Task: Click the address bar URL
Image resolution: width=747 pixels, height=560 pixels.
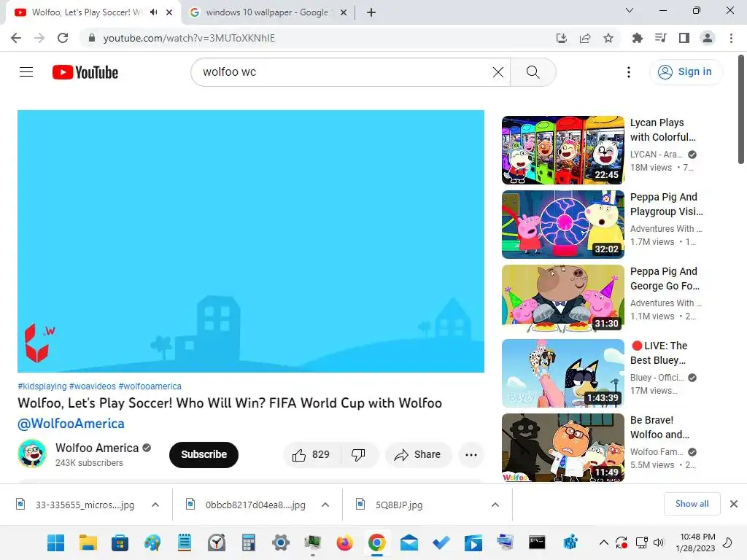Action: pyautogui.click(x=189, y=38)
